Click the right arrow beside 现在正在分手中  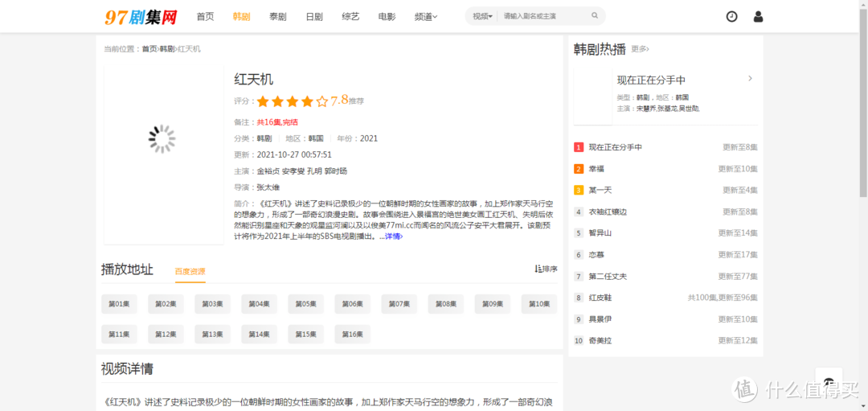click(x=750, y=79)
